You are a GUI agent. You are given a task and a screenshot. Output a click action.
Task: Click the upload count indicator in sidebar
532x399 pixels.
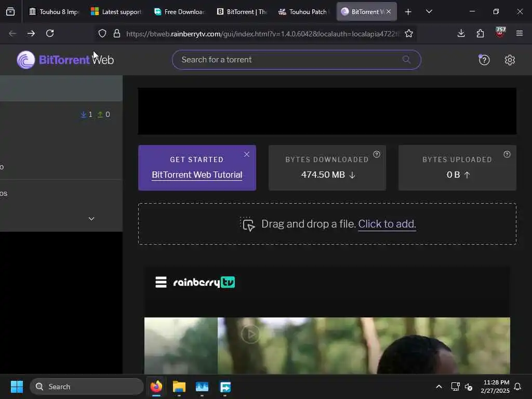pyautogui.click(x=103, y=114)
